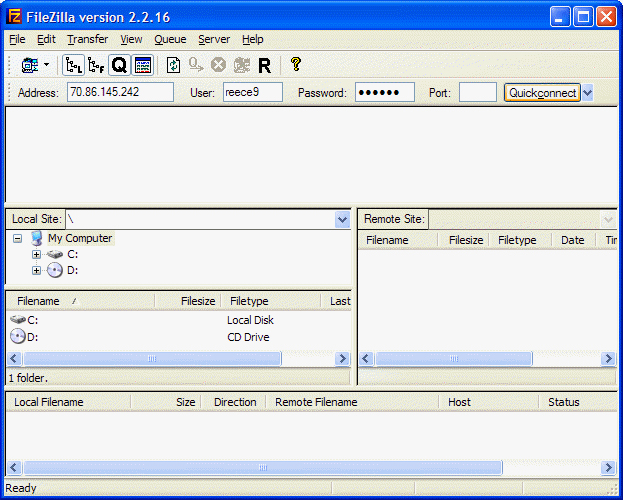Screen dimensions: 623x500
Task: Open the Edit menu
Action: click(46, 39)
